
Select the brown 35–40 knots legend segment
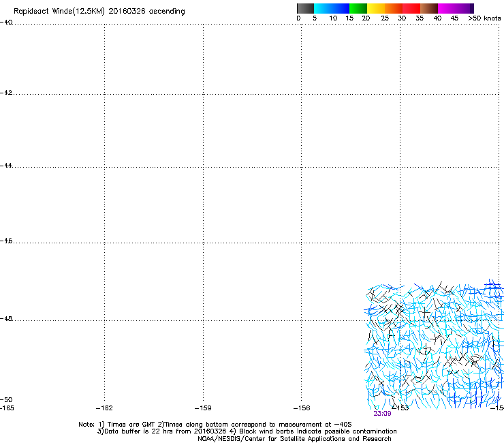[x=429, y=8]
